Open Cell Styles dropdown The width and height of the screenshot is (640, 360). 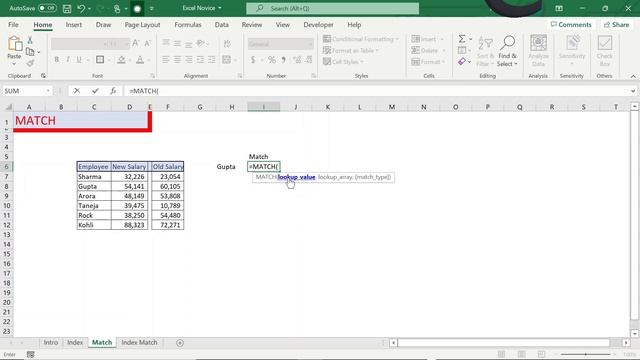click(343, 62)
